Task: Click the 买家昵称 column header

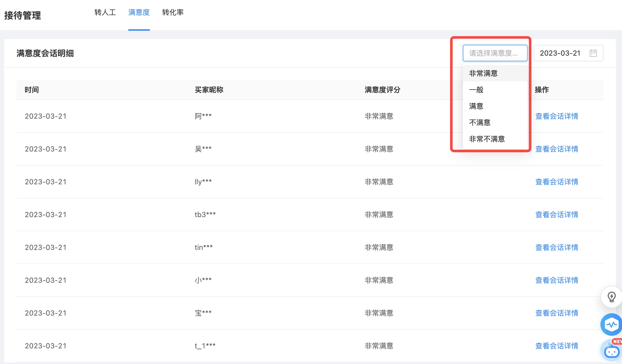Action: 209,90
